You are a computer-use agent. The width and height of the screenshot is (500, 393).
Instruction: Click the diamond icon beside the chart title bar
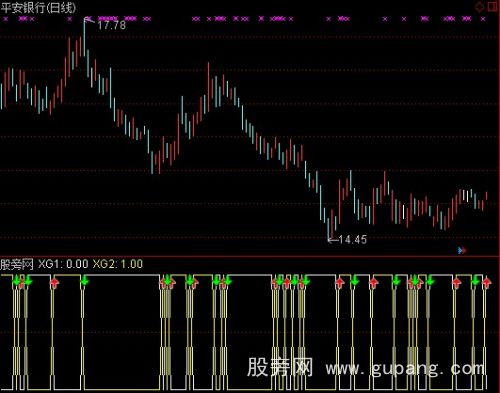[x=480, y=6]
